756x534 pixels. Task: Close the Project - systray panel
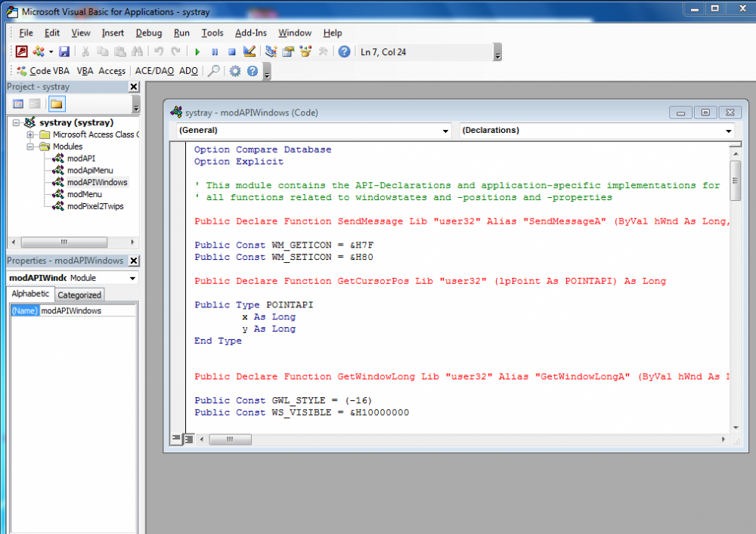pos(134,87)
